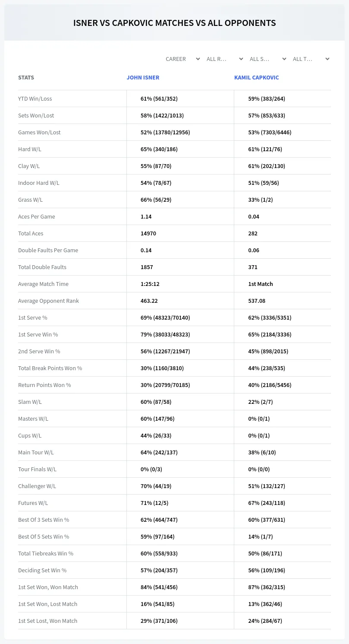Click Capkovic's Average Match Time '1st Match'
The width and height of the screenshot is (349, 644).
[261, 284]
